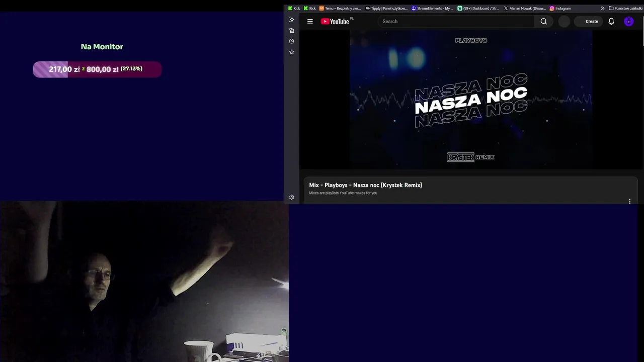Open the second Kick bookmark

point(310,8)
